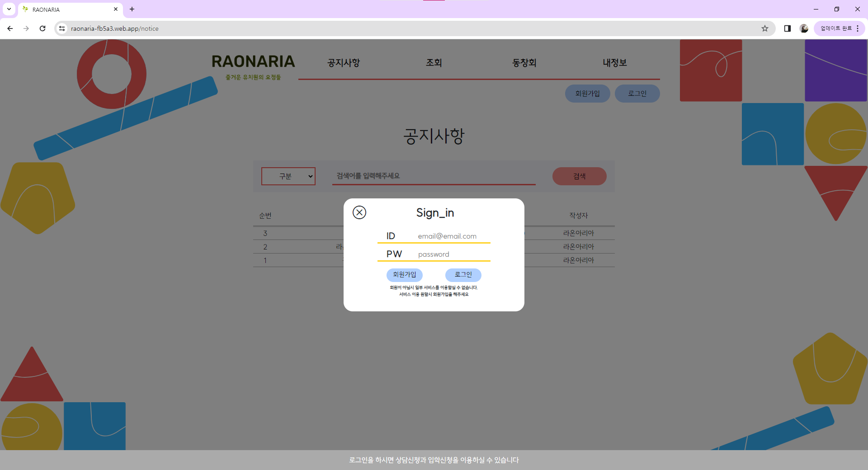Close the RAONARIA tab
The width and height of the screenshot is (868, 470).
pos(116,9)
